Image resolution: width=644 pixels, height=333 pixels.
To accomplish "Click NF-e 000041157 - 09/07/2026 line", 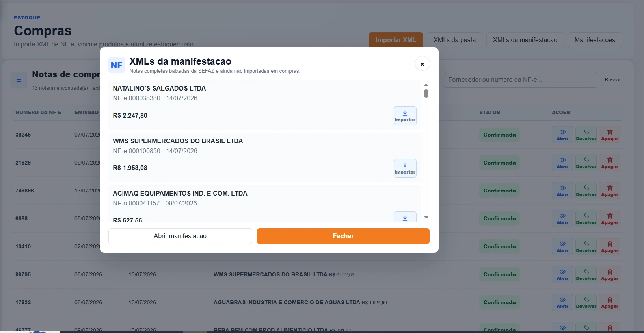I will coord(155,203).
